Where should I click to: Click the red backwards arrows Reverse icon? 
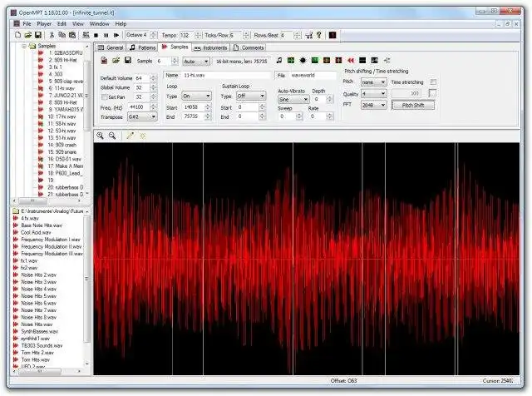[x=351, y=61]
